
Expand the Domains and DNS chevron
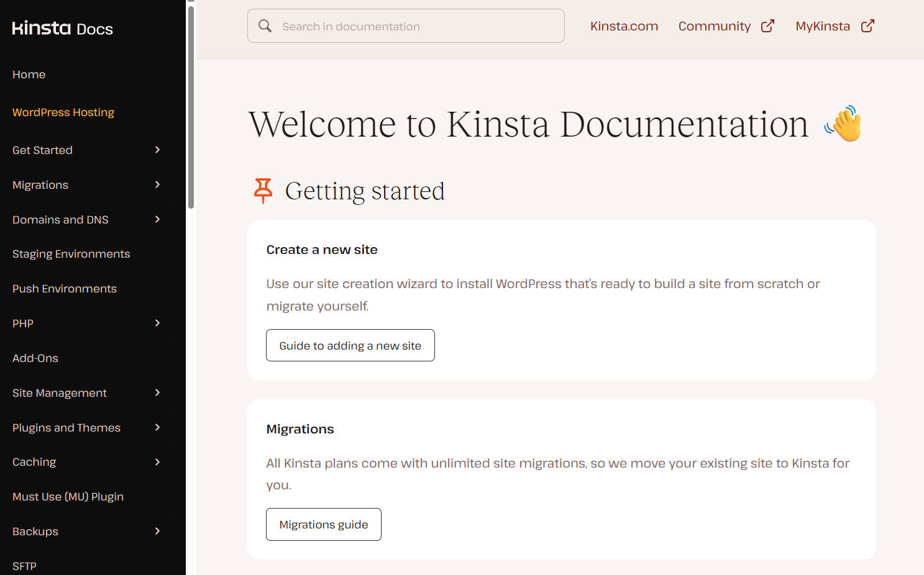(x=157, y=219)
